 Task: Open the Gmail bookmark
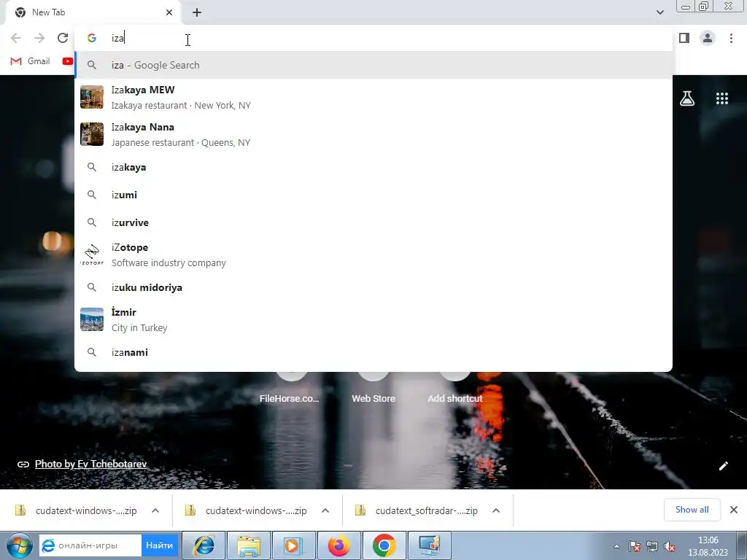point(31,61)
